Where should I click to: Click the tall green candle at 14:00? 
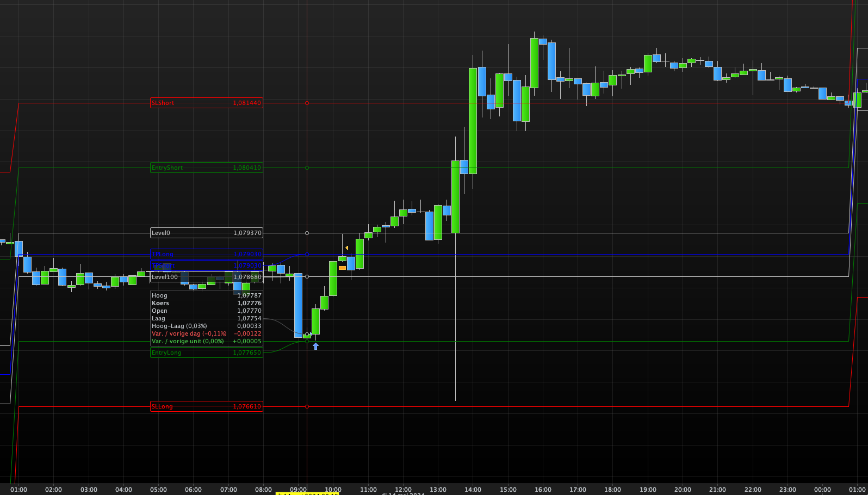click(x=473, y=121)
